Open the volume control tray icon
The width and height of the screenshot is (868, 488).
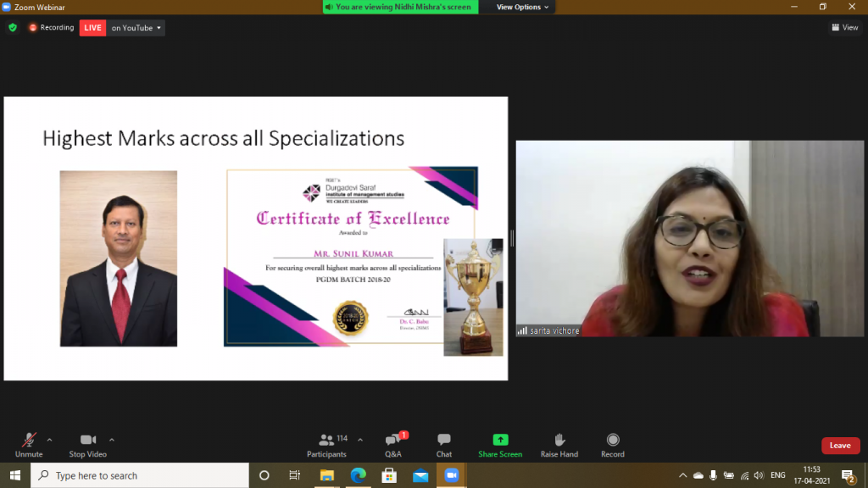tap(759, 475)
